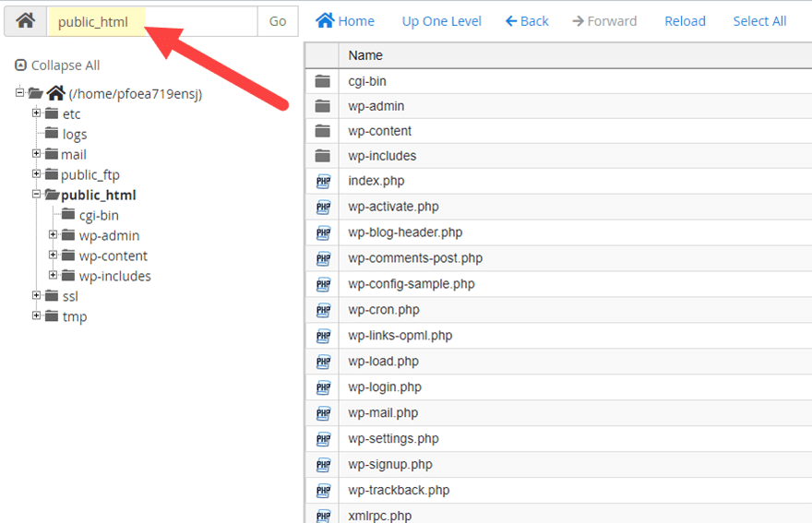Click the PHP icon for index.php
This screenshot has width=812, height=523.
tap(323, 181)
